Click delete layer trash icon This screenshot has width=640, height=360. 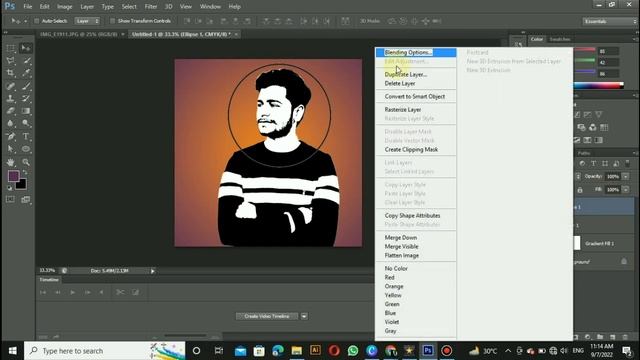pos(625,337)
